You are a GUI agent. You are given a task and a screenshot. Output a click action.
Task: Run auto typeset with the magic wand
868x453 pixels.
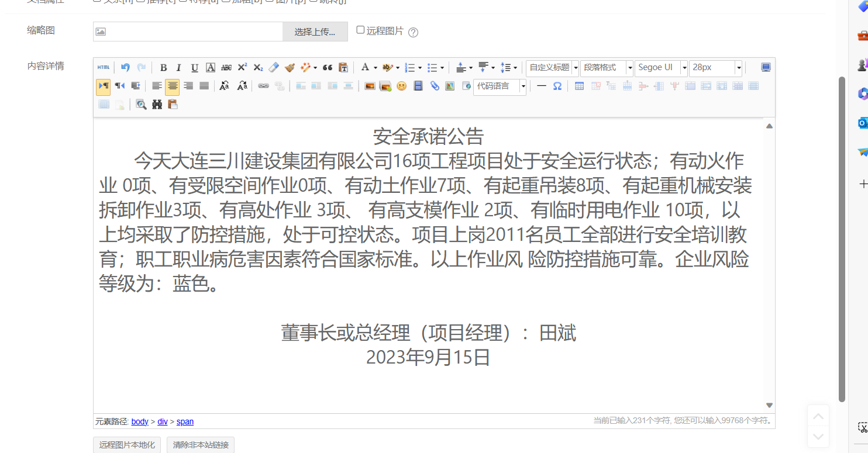tap(305, 67)
